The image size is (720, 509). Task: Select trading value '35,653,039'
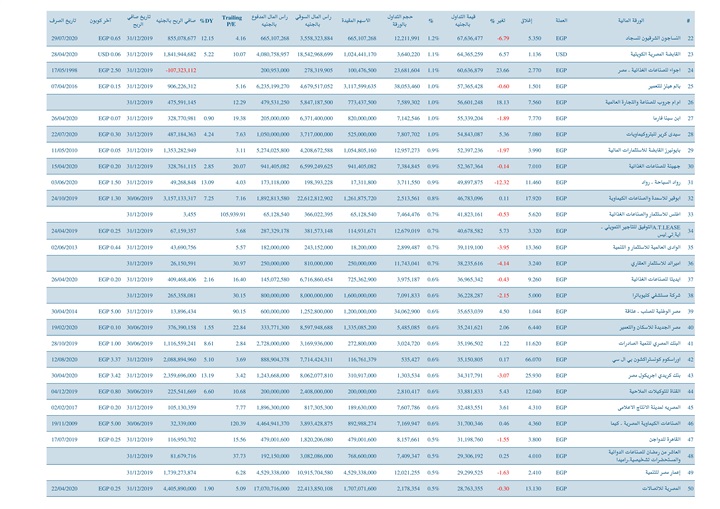pyautogui.click(x=470, y=311)
